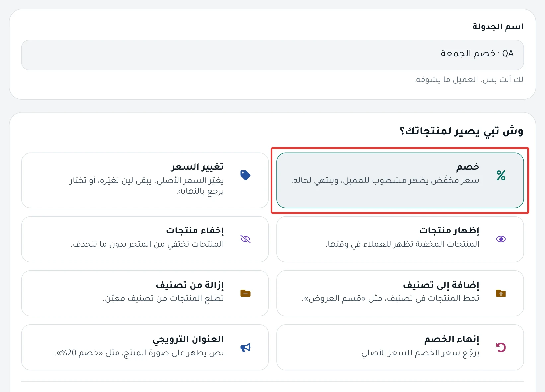The image size is (545, 392).
Task: Select the إنهاء الخصم title text
Action: 452,339
